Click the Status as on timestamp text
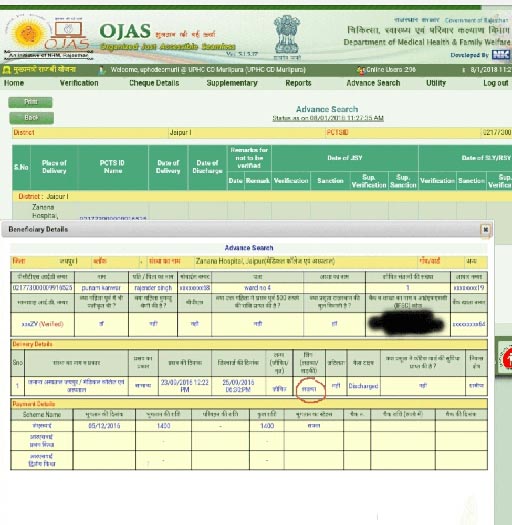 (x=328, y=118)
